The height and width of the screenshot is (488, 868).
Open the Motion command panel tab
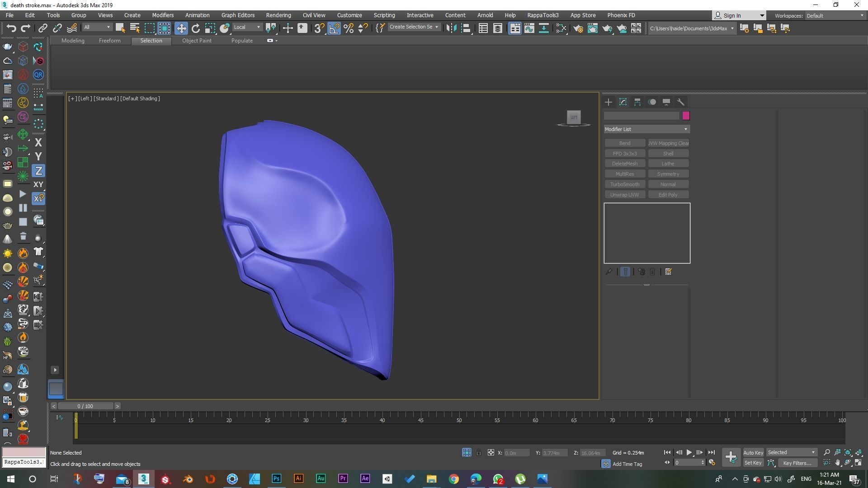(x=652, y=102)
